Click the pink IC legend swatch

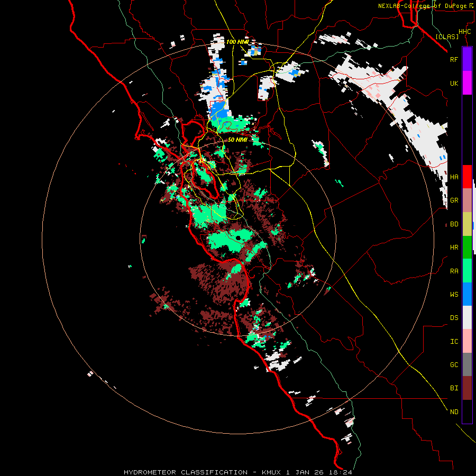tap(467, 341)
